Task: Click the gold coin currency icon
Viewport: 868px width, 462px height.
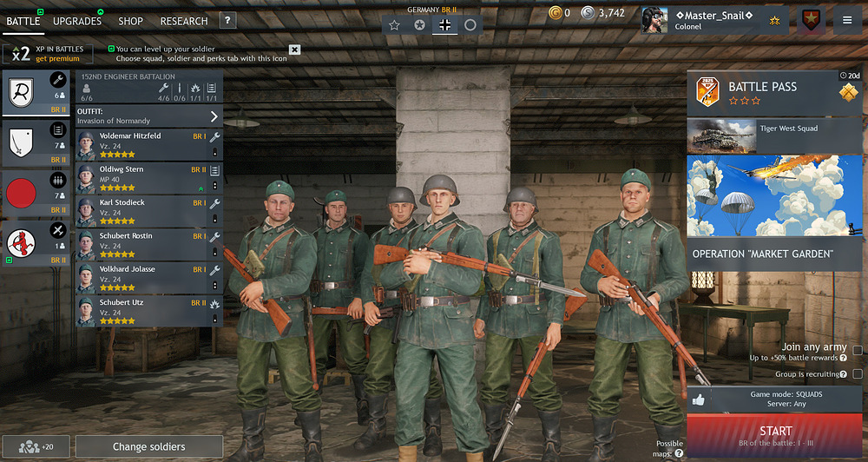Action: point(556,12)
